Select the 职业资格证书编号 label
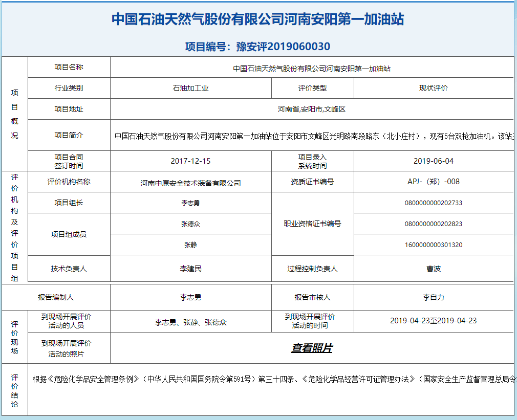 [x=313, y=224]
